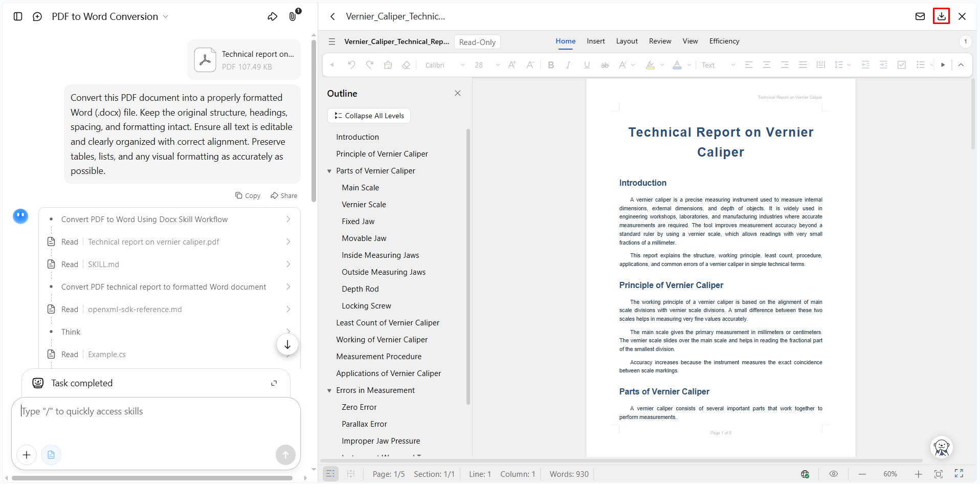Viewport: 980px width, 484px height.
Task: Add attachment with the plus button
Action: pyautogui.click(x=27, y=455)
